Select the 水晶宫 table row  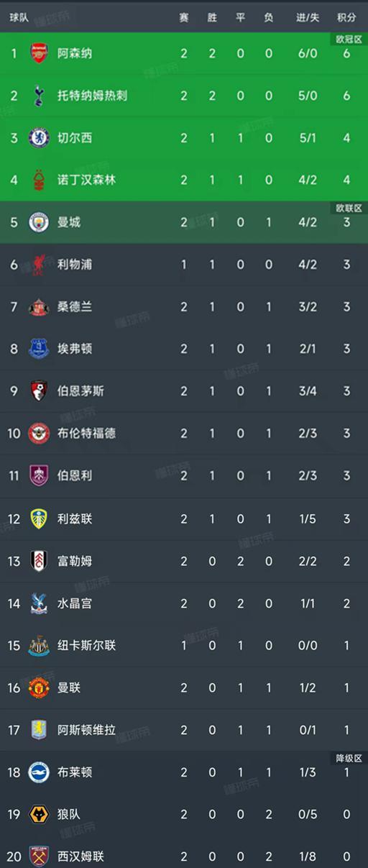pyautogui.click(x=184, y=603)
